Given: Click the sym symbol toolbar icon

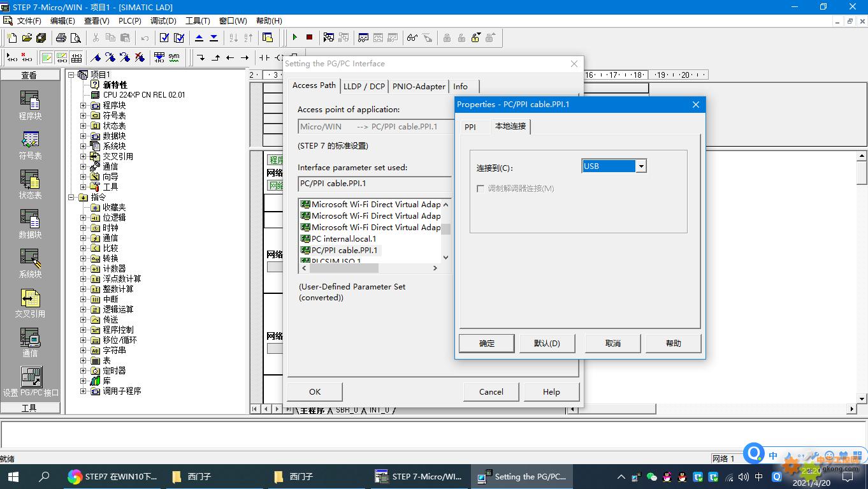Looking at the screenshot, I should [x=174, y=57].
